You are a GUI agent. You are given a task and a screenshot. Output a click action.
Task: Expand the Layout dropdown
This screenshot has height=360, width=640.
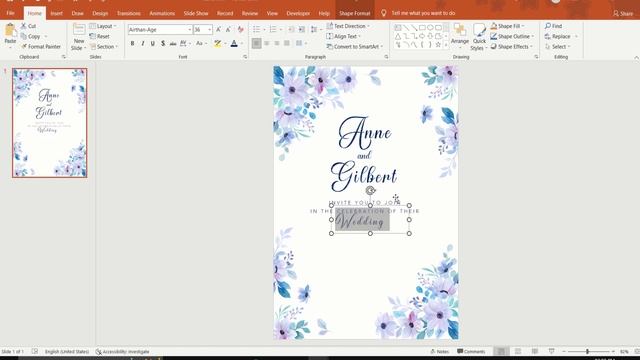coord(103,26)
